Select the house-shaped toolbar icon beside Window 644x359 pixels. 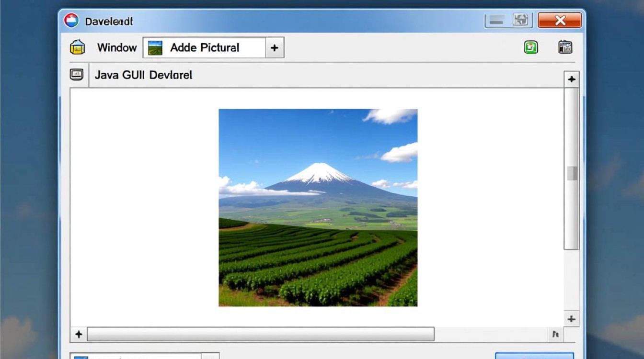77,47
